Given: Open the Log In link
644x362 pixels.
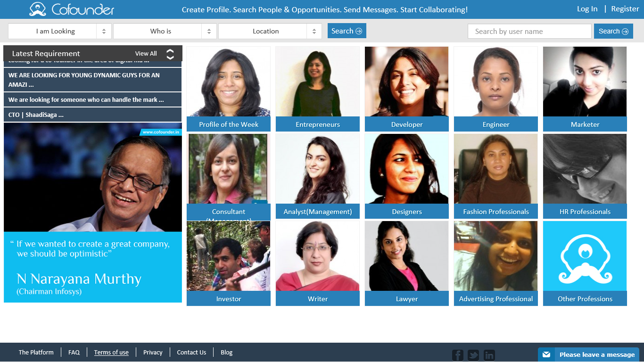Looking at the screenshot, I should tap(587, 9).
